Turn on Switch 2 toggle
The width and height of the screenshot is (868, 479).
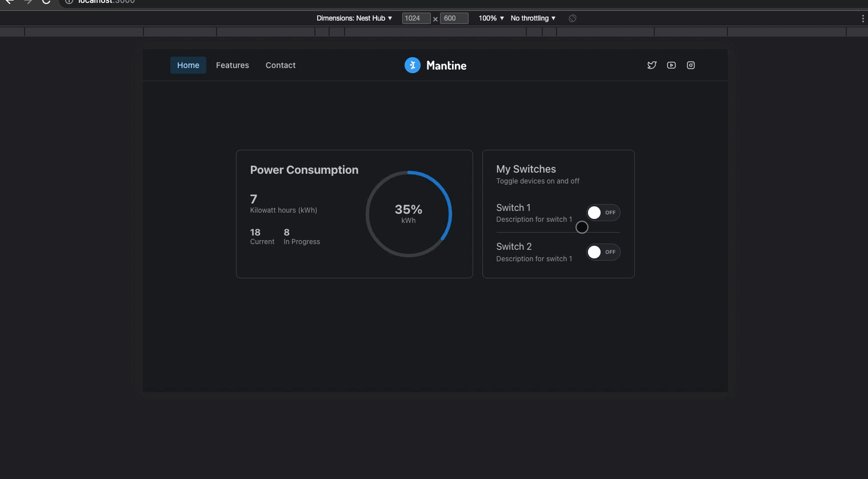(603, 252)
